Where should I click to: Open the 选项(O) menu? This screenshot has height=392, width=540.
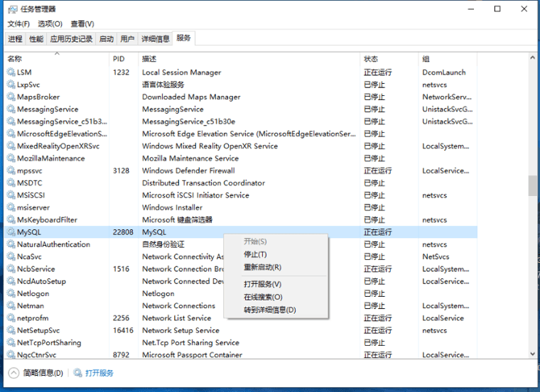(50, 23)
